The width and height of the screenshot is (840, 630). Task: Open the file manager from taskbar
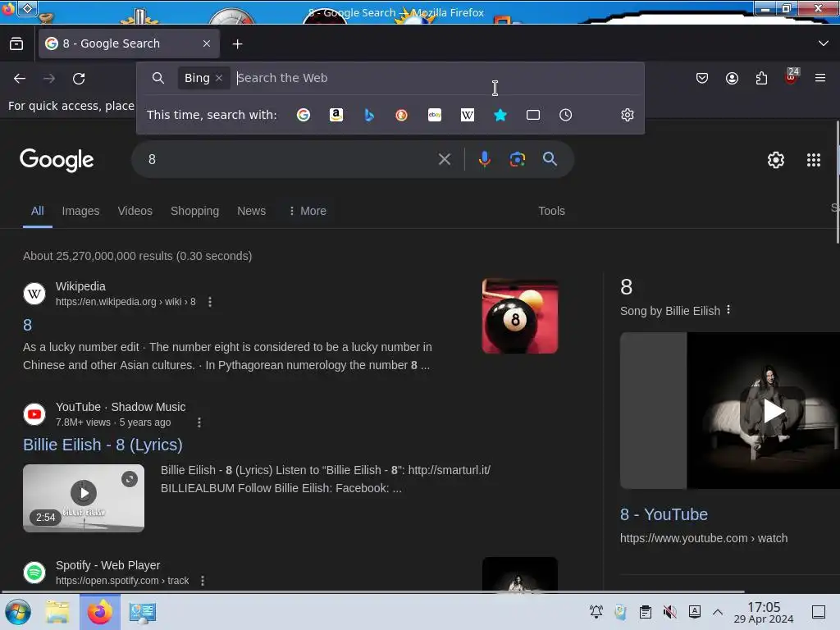coord(57,612)
